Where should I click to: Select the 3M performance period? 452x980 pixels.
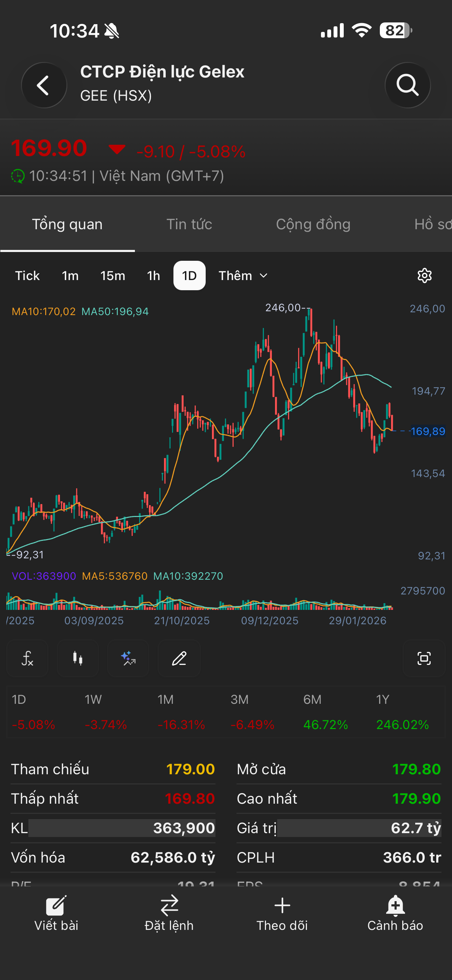click(239, 699)
